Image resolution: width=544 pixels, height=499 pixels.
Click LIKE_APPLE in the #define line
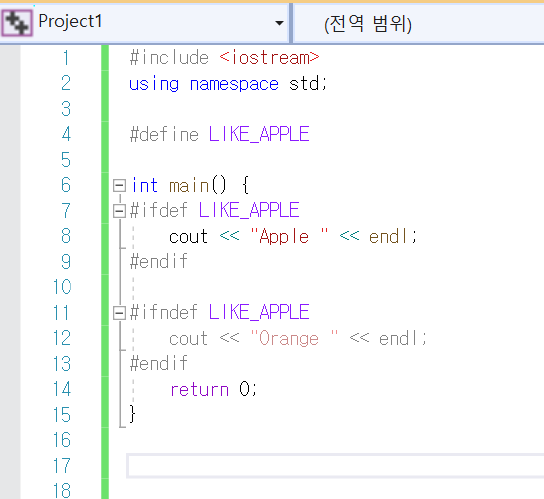(x=259, y=134)
